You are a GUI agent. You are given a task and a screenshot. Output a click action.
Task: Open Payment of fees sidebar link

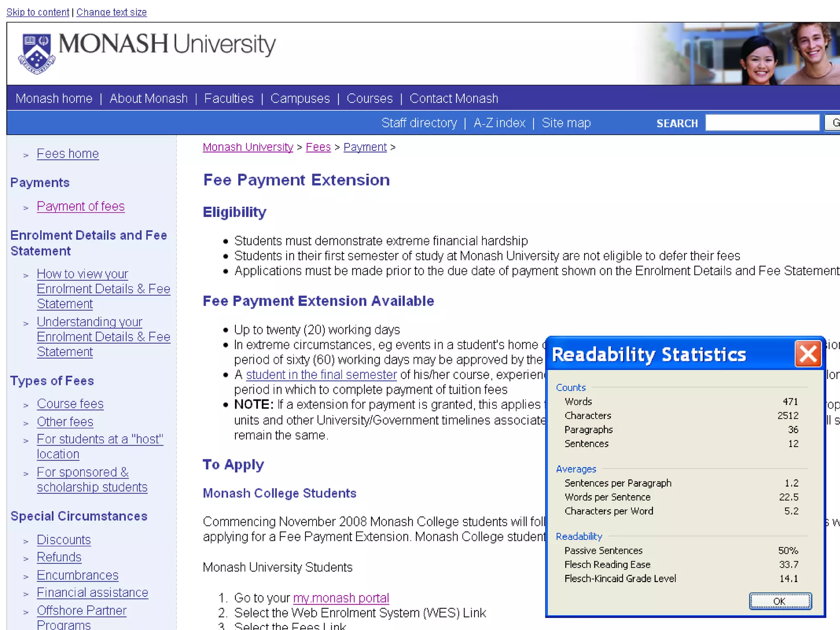[x=80, y=206]
